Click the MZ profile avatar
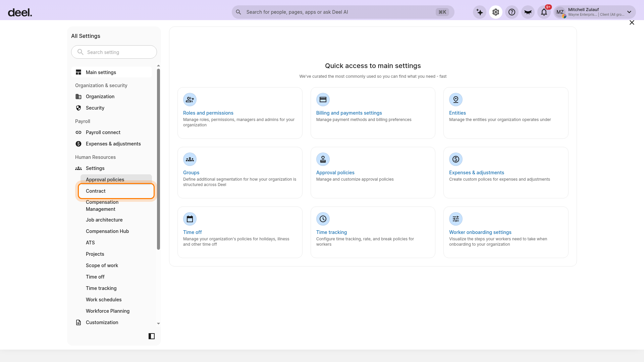Image resolution: width=644 pixels, height=362 pixels. click(560, 12)
